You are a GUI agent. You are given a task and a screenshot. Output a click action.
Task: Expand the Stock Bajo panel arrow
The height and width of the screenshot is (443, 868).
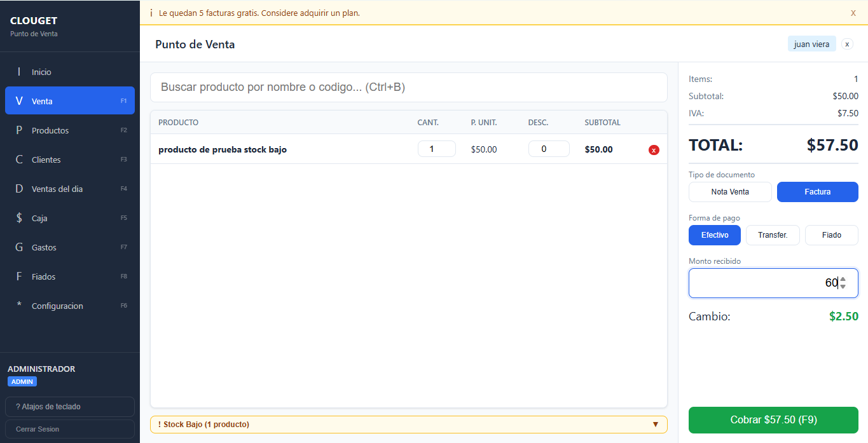click(656, 425)
